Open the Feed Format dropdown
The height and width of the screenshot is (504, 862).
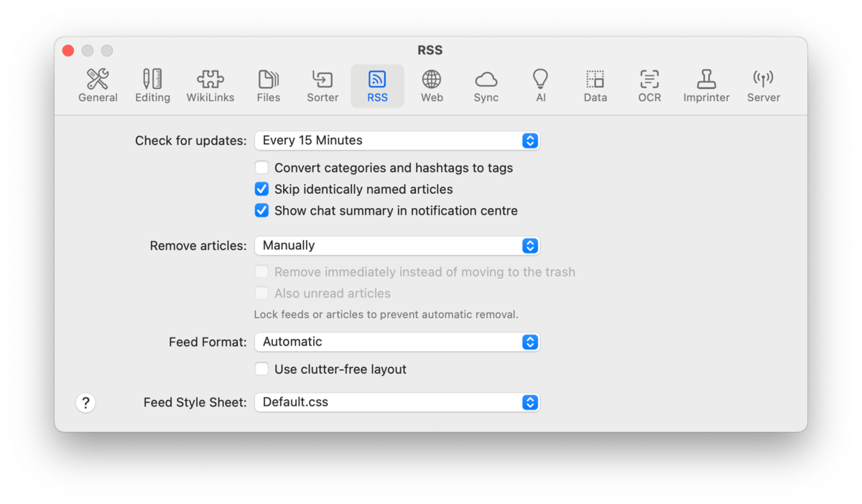397,342
